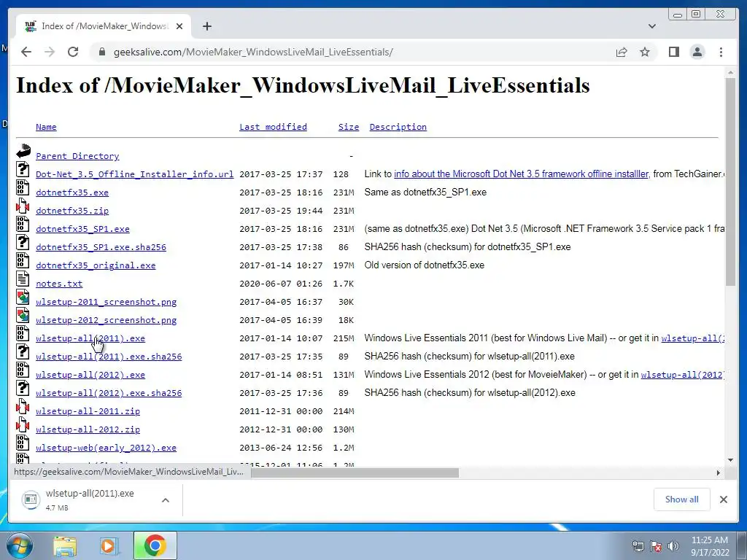Sort listing by Name
This screenshot has width=747, height=560.
coord(46,127)
